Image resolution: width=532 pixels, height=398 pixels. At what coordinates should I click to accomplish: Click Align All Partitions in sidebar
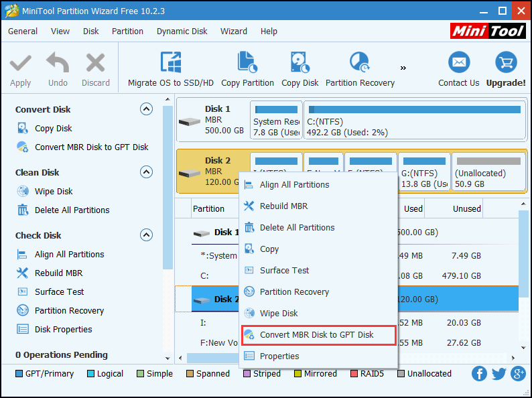[x=60, y=254]
